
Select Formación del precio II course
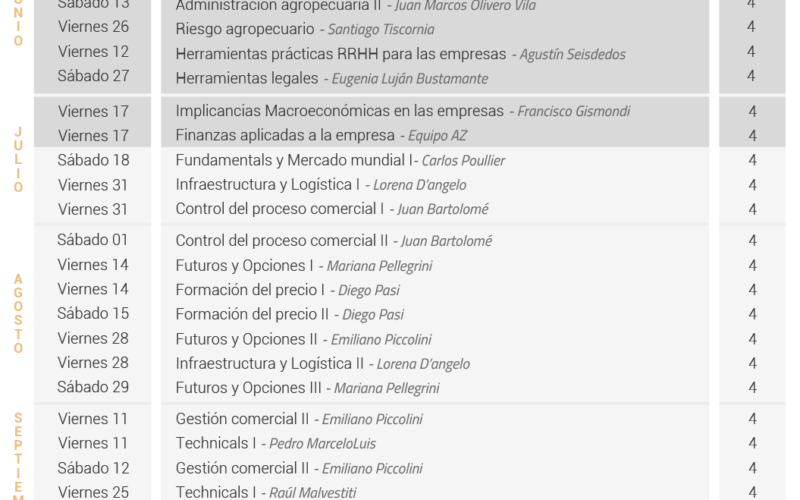pos(289,314)
